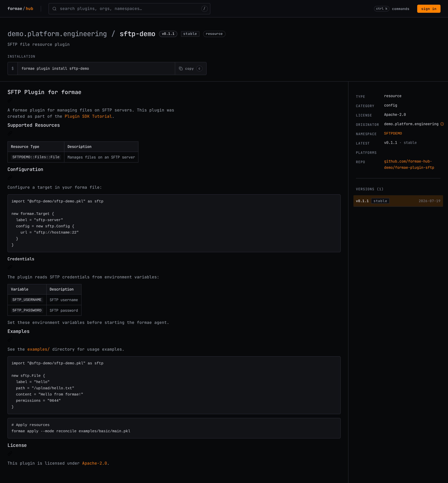The width and height of the screenshot is (448, 483).
Task: Click the Resource Type column header
Action: pyautogui.click(x=36, y=147)
